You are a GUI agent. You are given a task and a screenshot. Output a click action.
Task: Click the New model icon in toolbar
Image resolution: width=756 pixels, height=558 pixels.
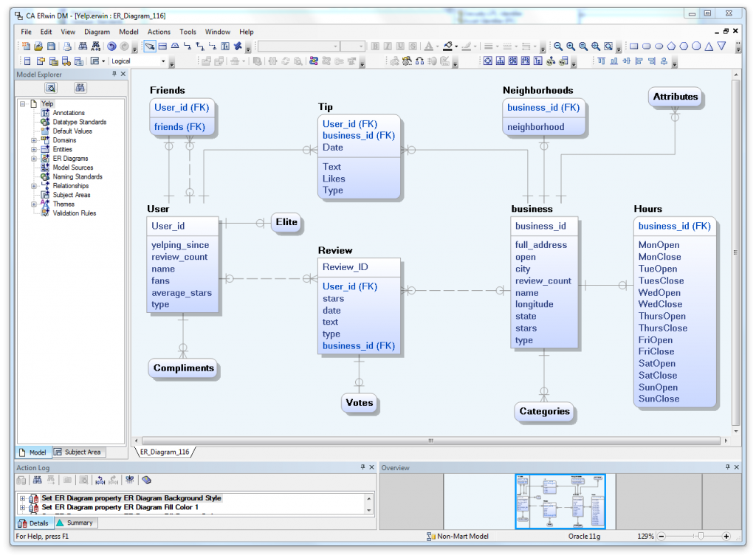(26, 46)
